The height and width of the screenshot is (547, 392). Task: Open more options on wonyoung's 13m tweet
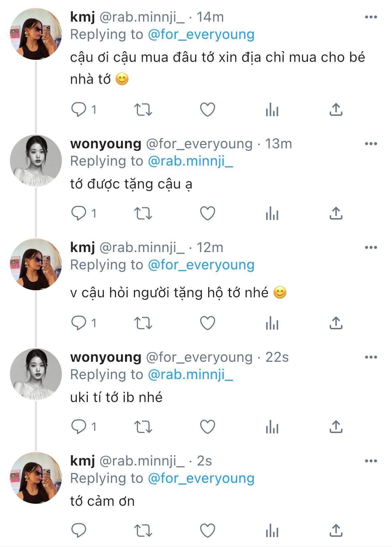click(371, 144)
